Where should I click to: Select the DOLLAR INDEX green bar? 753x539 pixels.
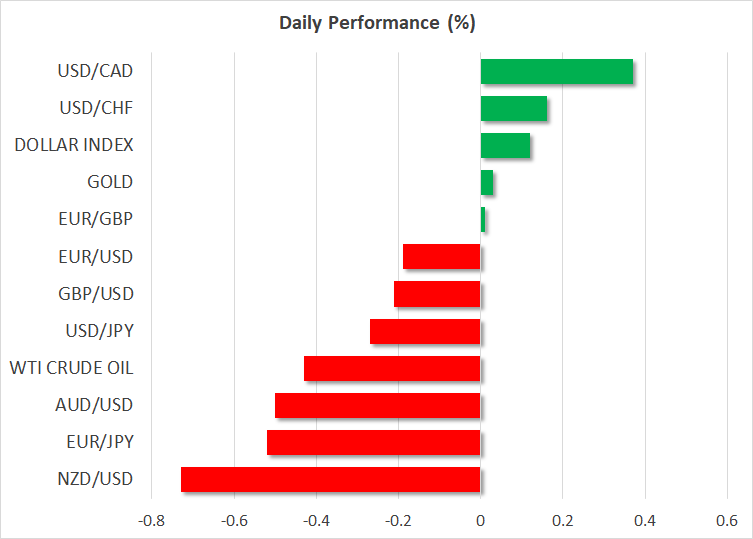point(505,146)
